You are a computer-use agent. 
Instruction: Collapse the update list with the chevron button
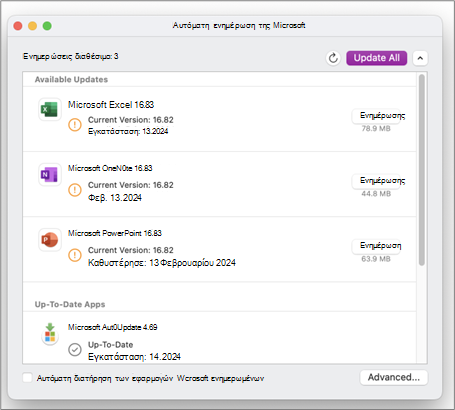[x=420, y=58]
